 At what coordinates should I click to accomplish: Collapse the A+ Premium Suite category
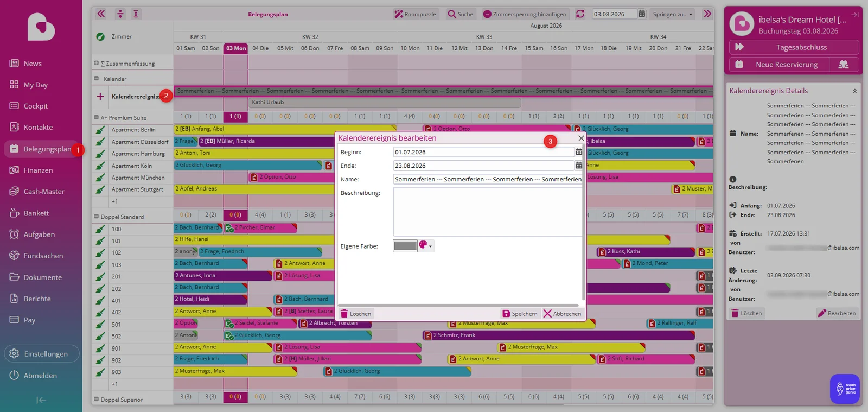click(96, 118)
